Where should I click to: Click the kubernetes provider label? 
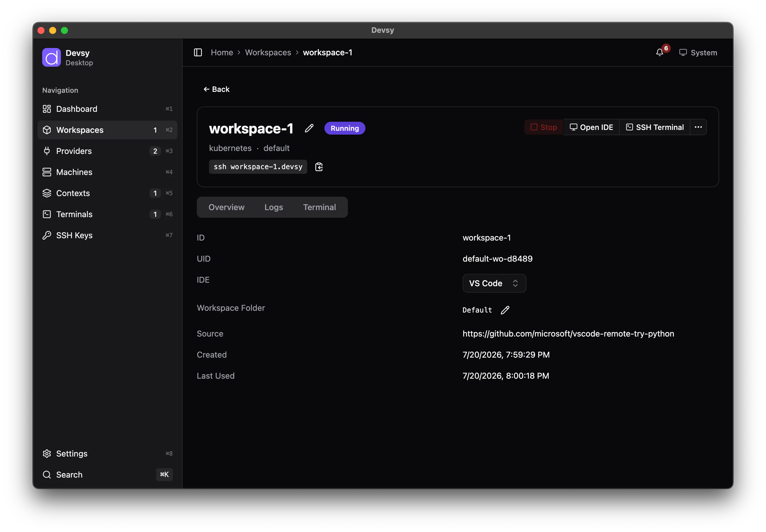click(230, 148)
